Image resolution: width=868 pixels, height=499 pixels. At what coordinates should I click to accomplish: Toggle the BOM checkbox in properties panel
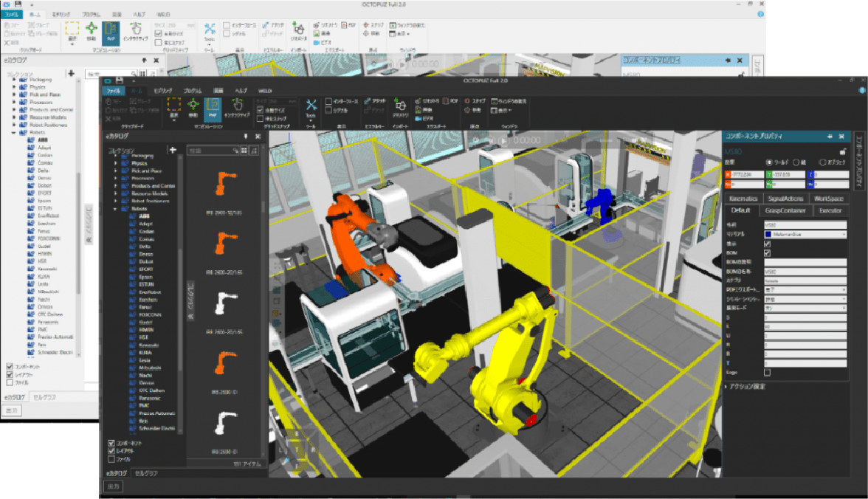767,253
